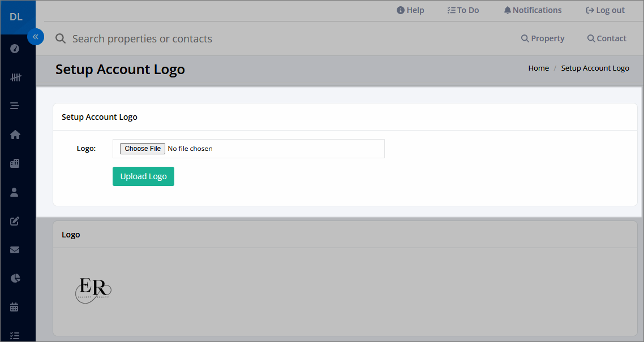The width and height of the screenshot is (644, 342).
Task: Select the contacts person icon in sidebar
Action: coord(14,192)
